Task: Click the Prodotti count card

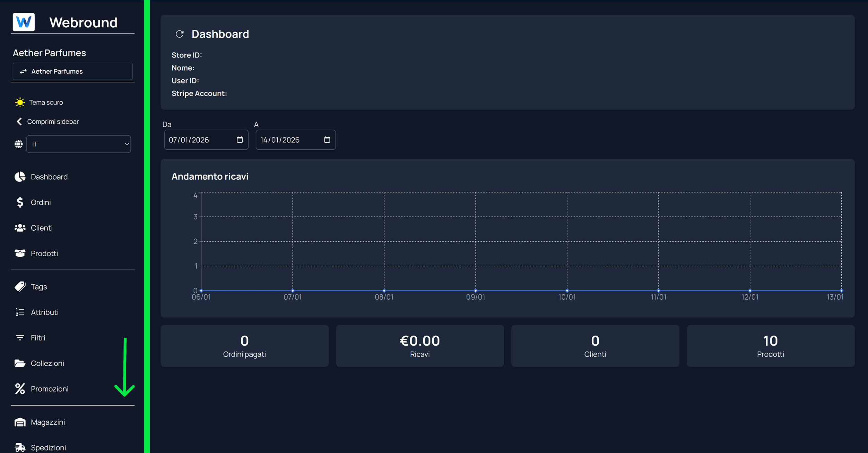Action: (770, 346)
